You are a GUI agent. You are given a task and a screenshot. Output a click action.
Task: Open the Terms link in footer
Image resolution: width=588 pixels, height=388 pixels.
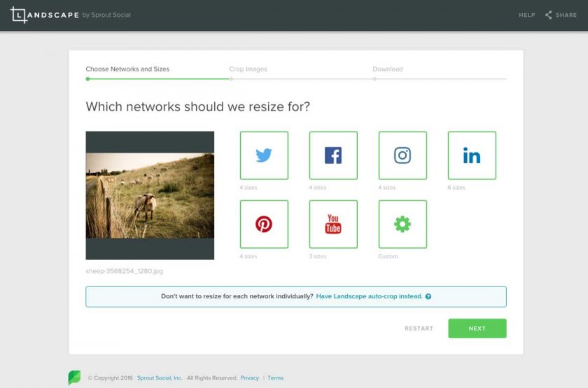[x=275, y=378]
